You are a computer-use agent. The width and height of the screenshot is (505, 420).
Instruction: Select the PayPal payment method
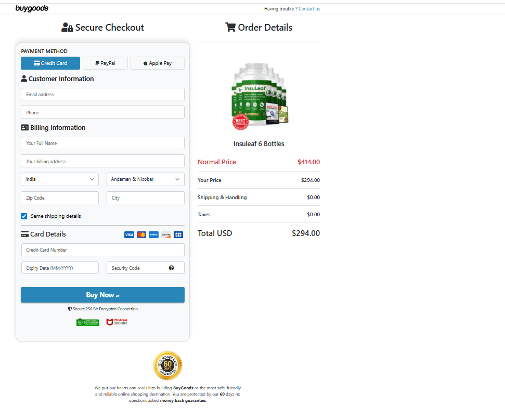click(105, 63)
